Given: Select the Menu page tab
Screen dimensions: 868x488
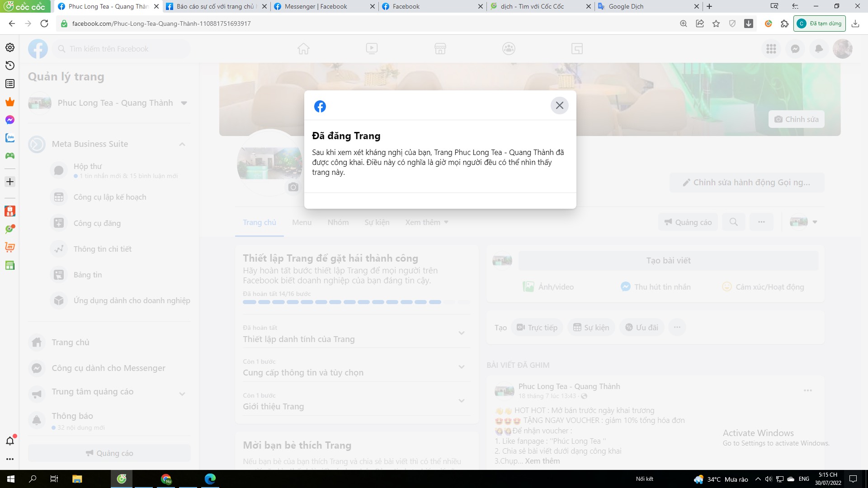Looking at the screenshot, I should coord(302,222).
